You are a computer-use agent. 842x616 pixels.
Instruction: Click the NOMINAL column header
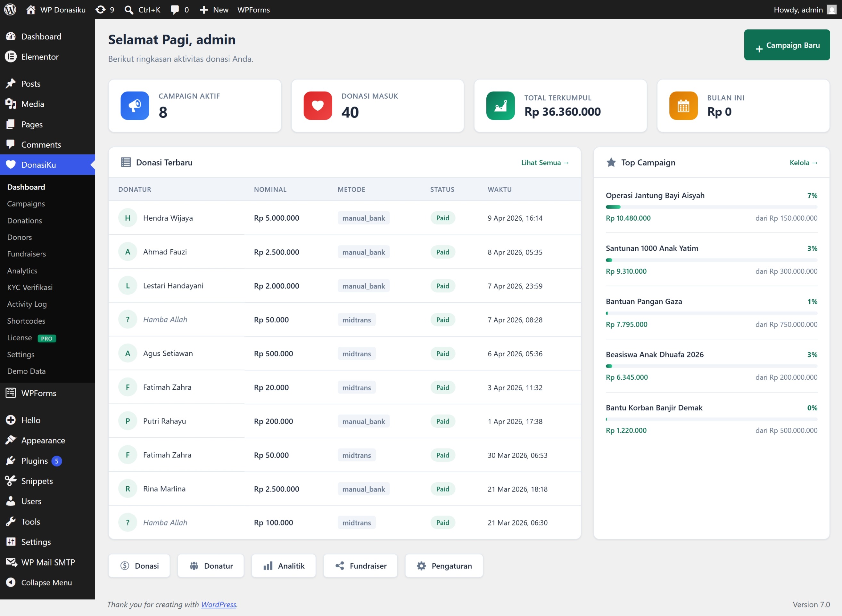point(270,189)
